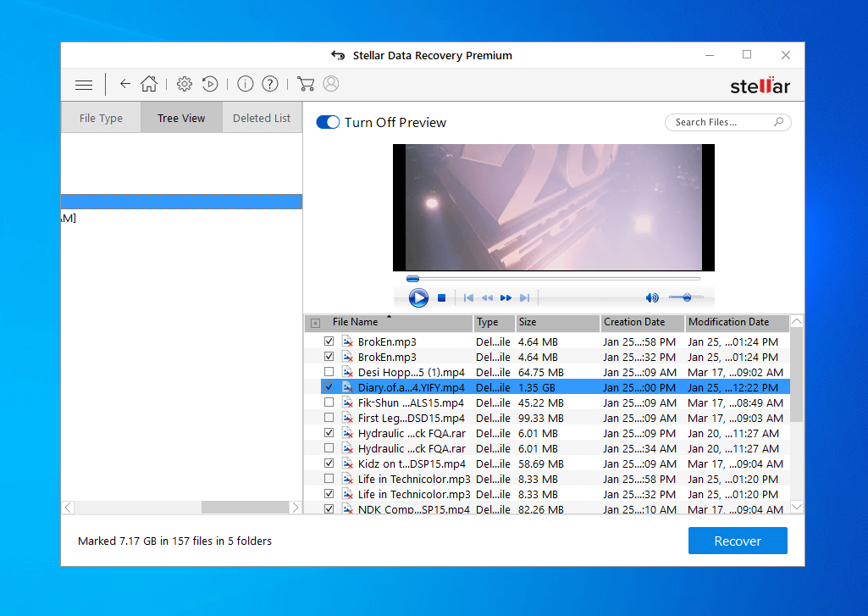Open the help question mark icon

[x=269, y=84]
